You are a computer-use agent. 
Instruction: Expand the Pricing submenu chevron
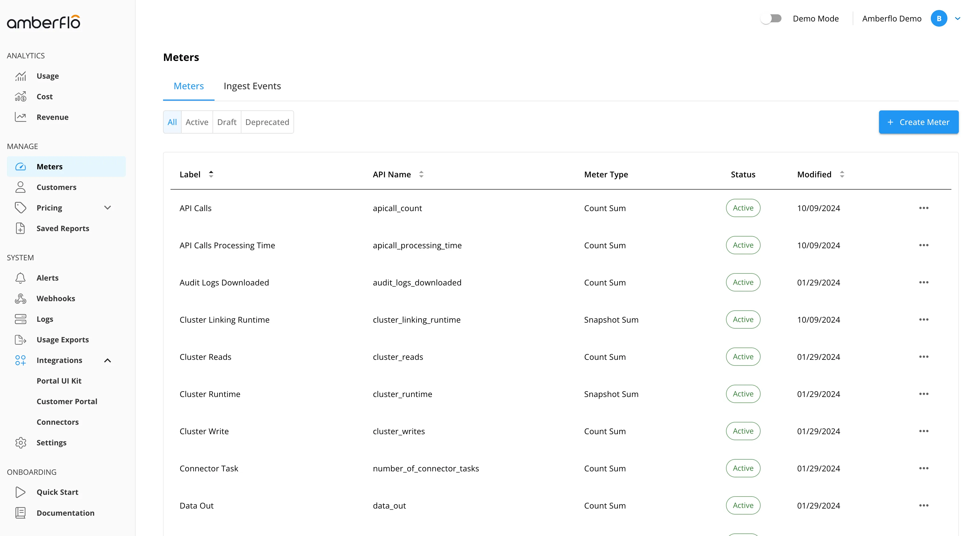click(x=108, y=208)
